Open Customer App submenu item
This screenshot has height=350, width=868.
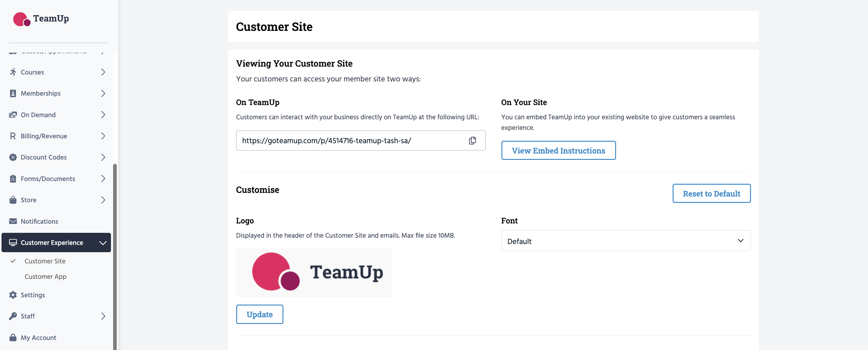(45, 276)
